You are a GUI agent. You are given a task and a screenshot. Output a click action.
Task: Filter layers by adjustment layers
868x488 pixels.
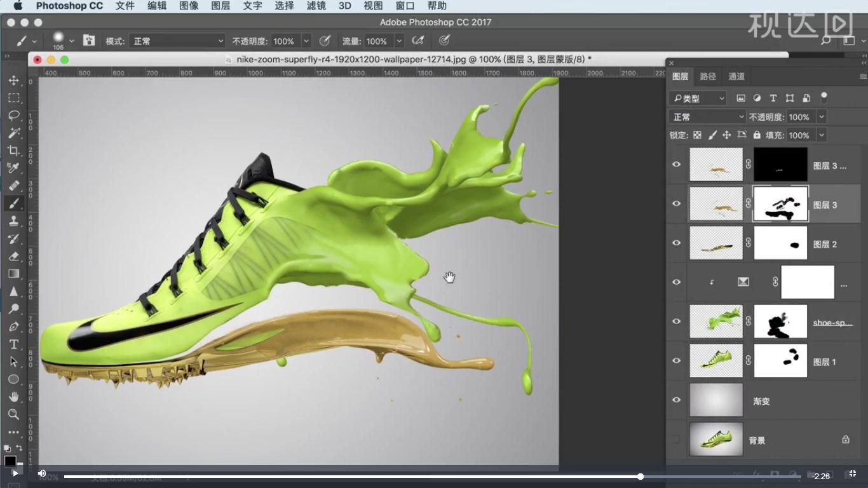pyautogui.click(x=757, y=98)
